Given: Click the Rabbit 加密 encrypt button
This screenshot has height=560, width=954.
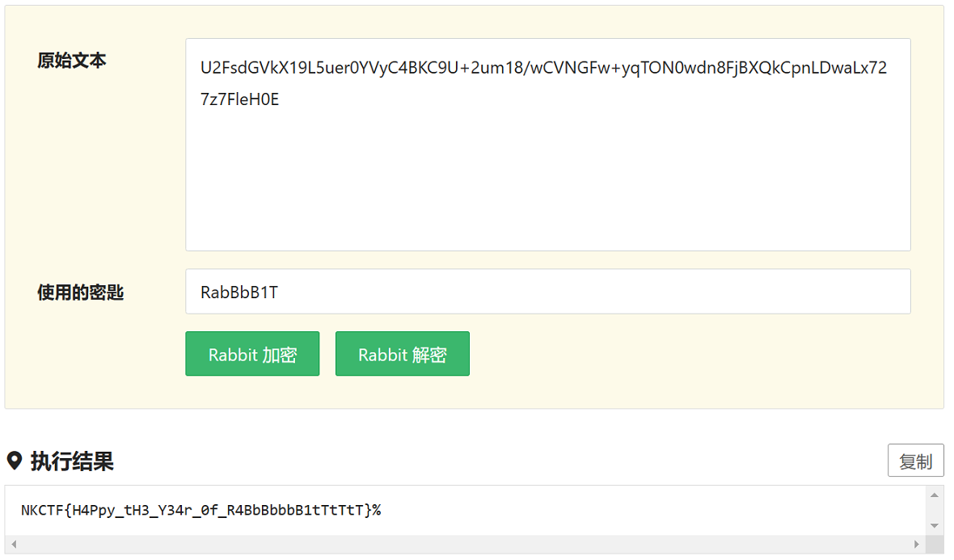Looking at the screenshot, I should coord(252,354).
